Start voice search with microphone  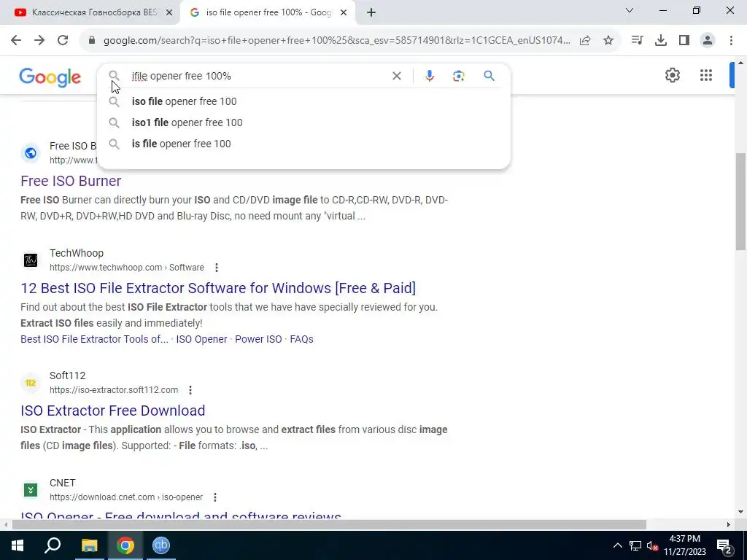(429, 76)
